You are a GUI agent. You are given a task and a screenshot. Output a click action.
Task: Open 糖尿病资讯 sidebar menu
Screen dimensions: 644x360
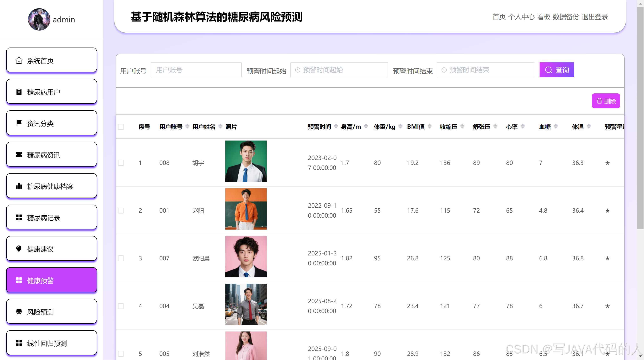pos(52,154)
